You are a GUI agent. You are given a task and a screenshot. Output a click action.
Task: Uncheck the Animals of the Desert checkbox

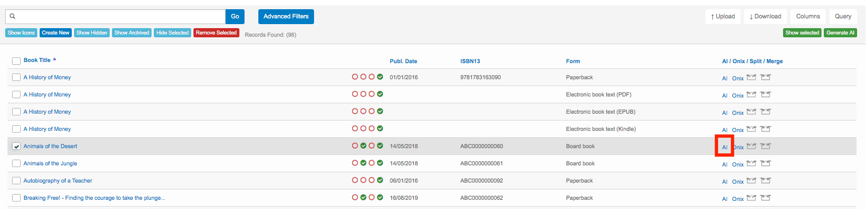17,146
